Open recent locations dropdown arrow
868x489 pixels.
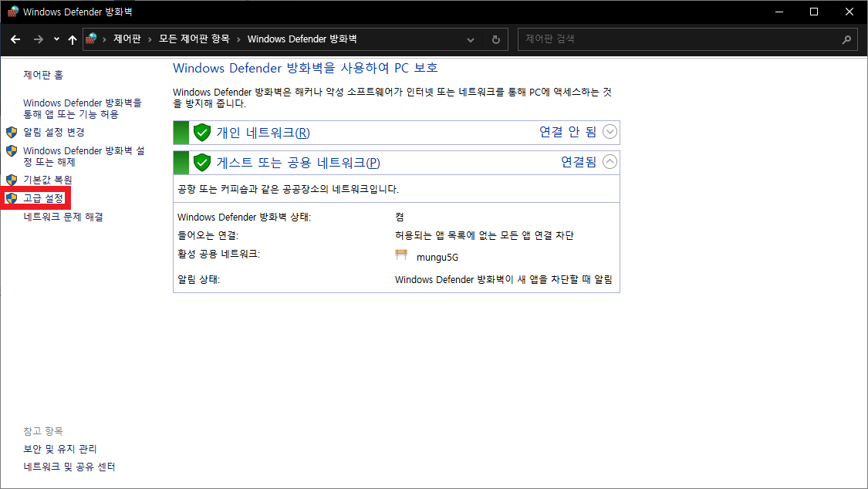point(56,39)
